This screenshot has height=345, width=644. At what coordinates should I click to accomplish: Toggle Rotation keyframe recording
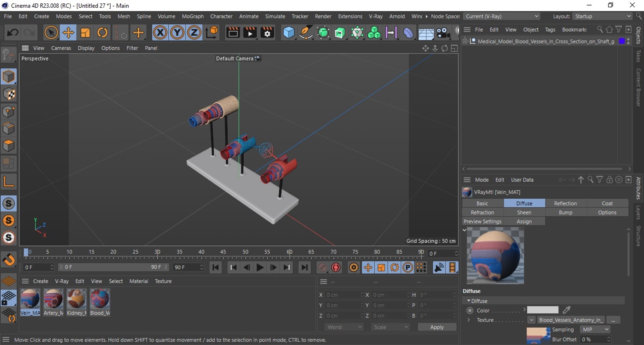[x=395, y=267]
